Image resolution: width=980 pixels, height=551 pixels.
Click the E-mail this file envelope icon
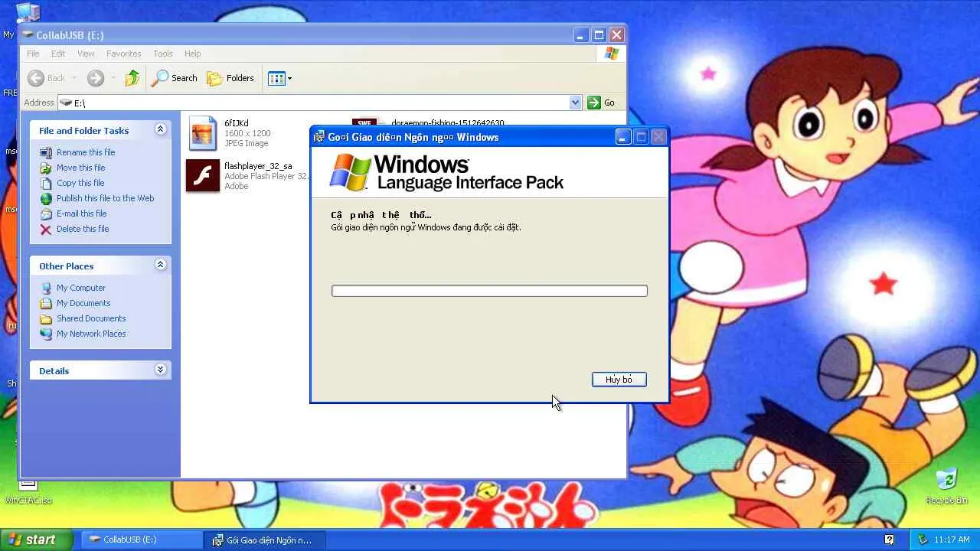46,214
